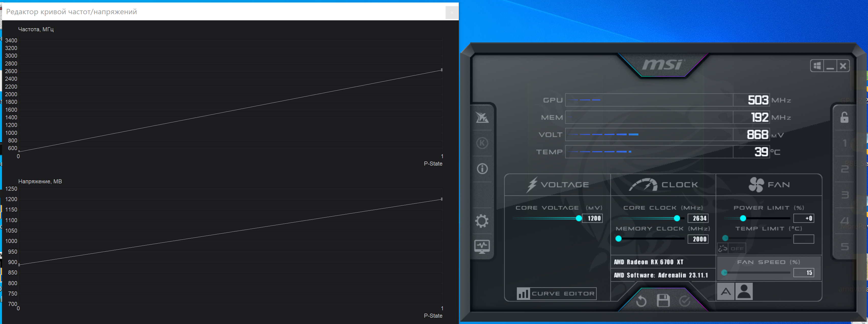Click the Core Clock slider handle
Viewport: 868px width, 324px height.
pos(677,218)
